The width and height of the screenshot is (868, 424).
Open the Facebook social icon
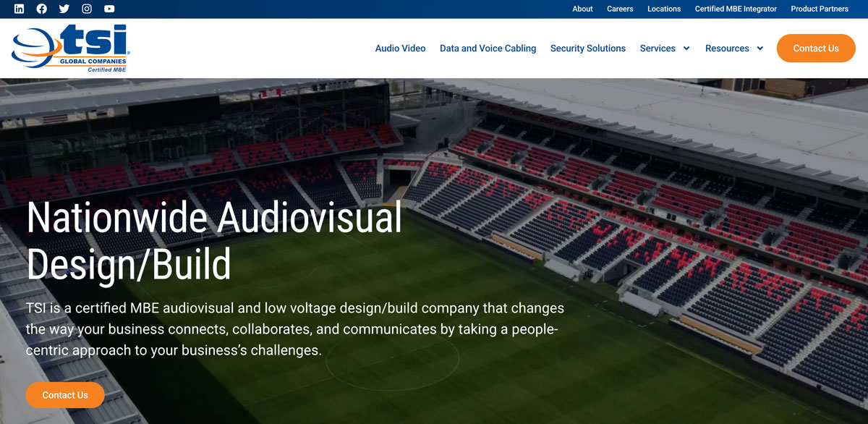41,9
